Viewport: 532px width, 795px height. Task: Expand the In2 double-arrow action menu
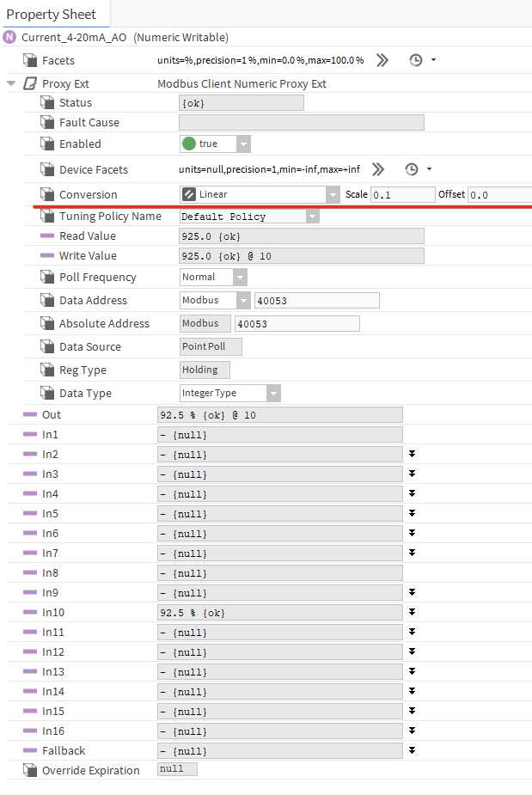[412, 454]
